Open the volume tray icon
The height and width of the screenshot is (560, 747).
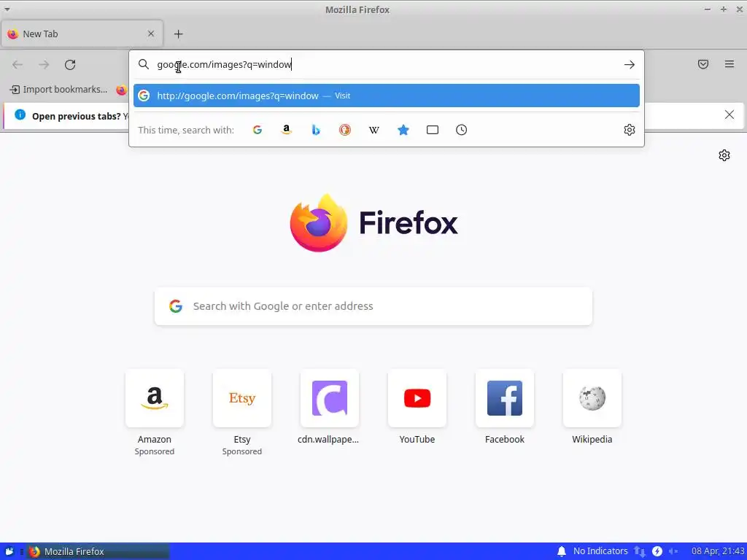point(673,551)
